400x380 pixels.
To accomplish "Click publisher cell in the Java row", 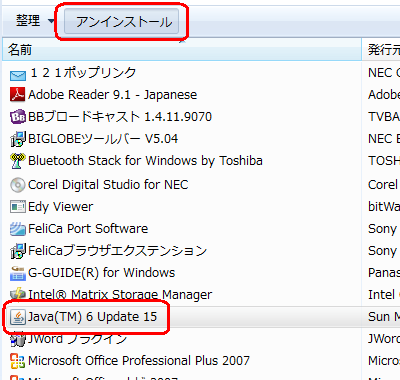I will 383,317.
